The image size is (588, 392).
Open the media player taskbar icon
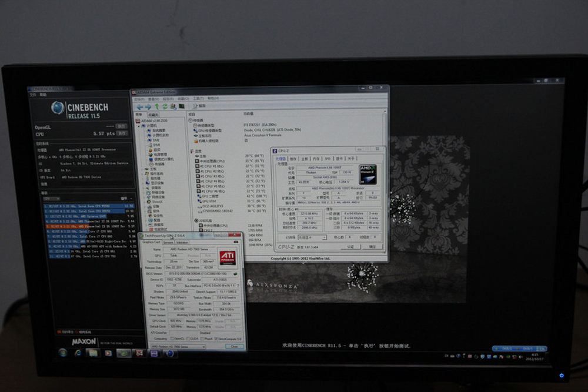coord(108,353)
